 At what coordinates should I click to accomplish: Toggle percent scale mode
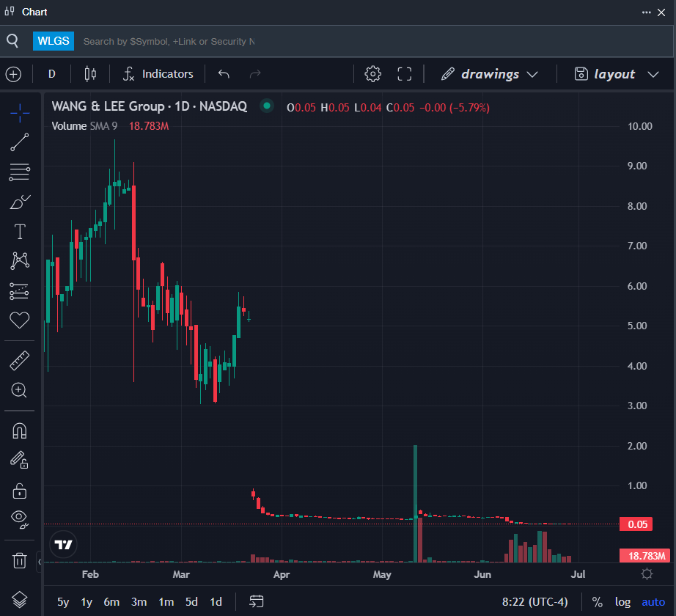pos(597,602)
